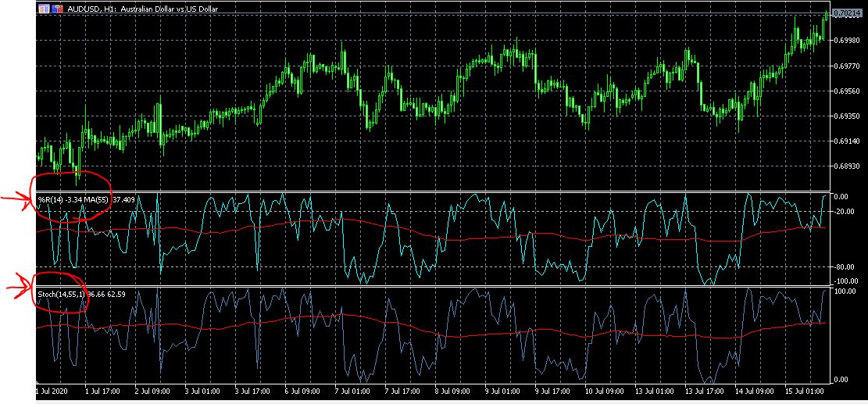
Task: Click the 9 Jul 17:00 time label
Action: pos(552,391)
